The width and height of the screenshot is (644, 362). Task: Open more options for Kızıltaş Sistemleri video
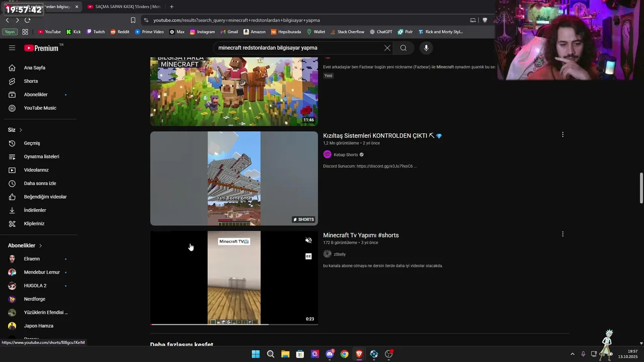click(x=562, y=135)
